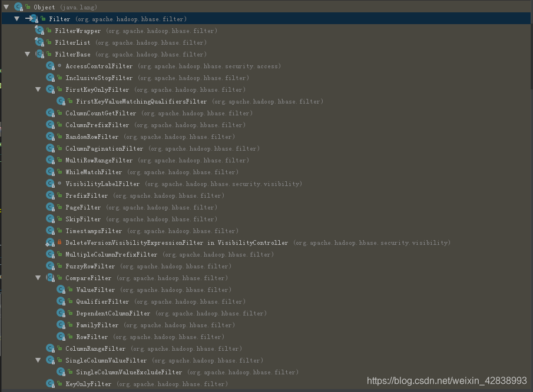Collapse the SingleColumnValueFilter node arrow
This screenshot has width=533, height=392.
38,360
